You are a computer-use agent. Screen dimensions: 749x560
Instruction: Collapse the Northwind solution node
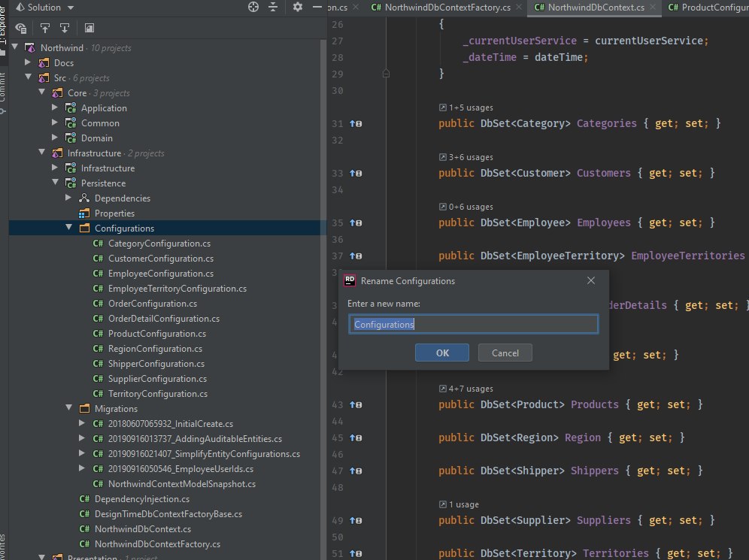coord(15,47)
